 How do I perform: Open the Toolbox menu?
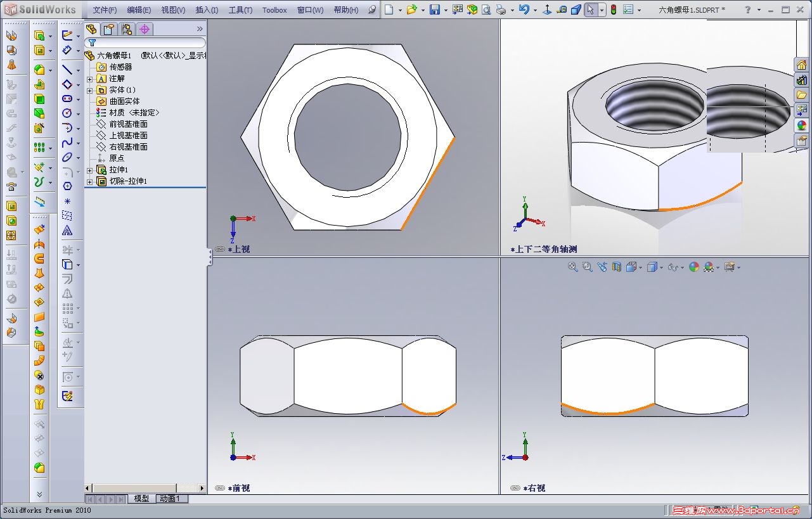(x=274, y=10)
